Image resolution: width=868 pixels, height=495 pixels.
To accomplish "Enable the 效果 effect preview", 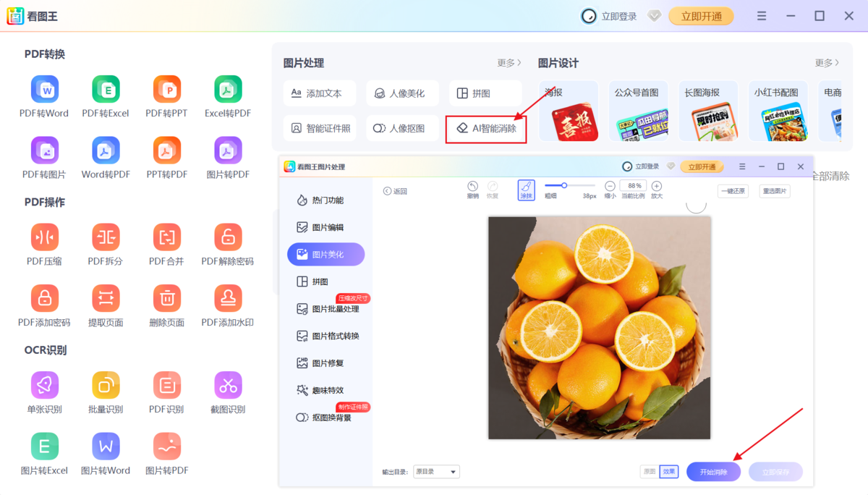I will (x=668, y=471).
